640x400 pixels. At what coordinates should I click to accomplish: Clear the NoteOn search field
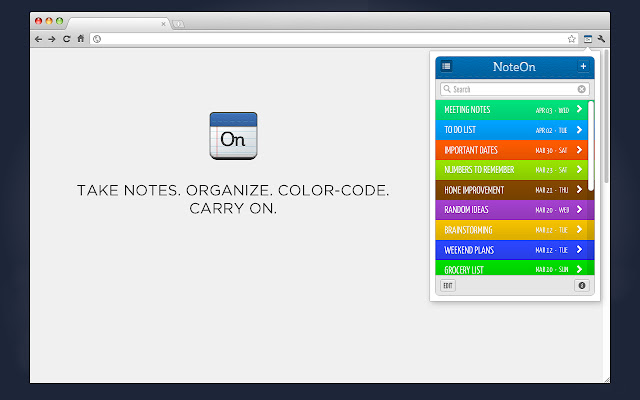tap(582, 89)
